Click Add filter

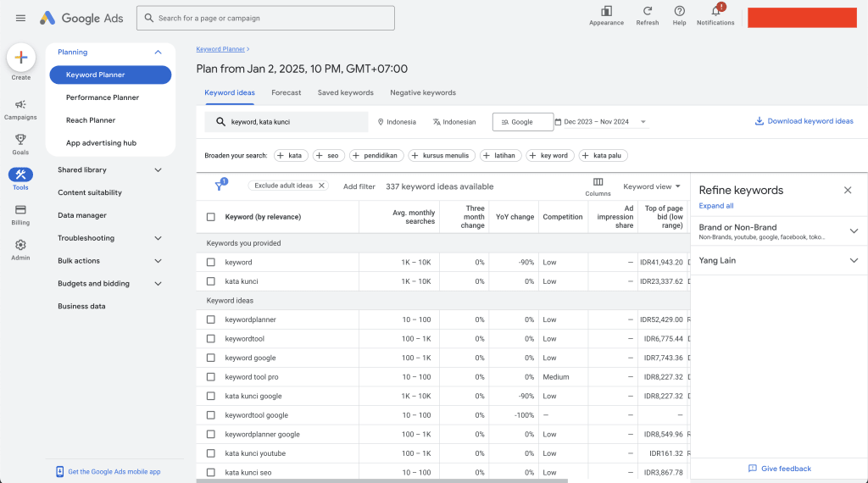pyautogui.click(x=359, y=186)
